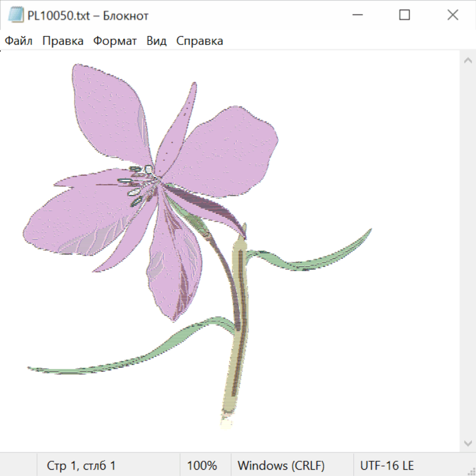Viewport: 476px width, 476px height.
Task: Click the 100% zoom indicator
Action: 202,466
